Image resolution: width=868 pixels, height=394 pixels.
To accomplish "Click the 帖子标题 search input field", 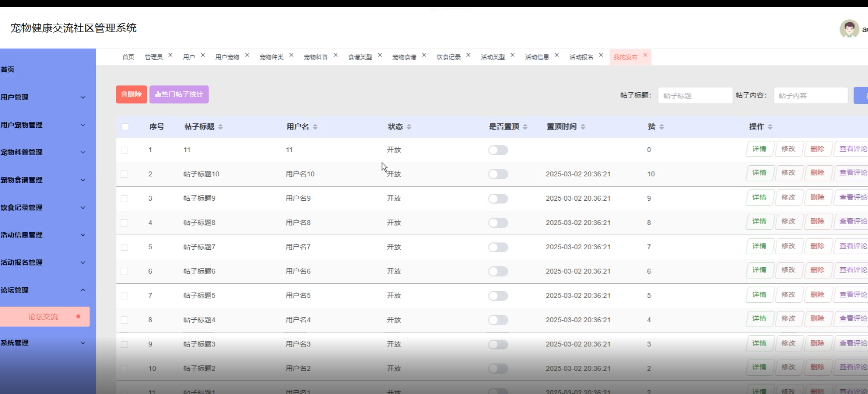I will 695,96.
